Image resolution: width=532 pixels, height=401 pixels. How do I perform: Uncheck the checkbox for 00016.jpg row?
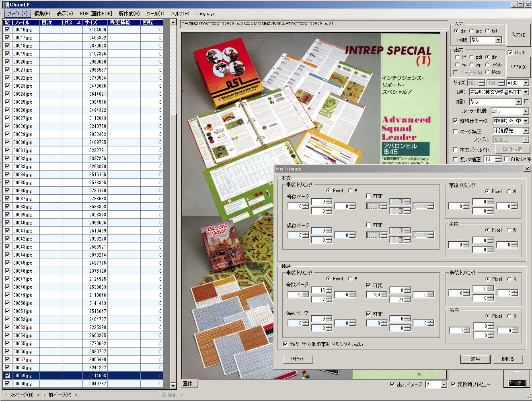7,29
